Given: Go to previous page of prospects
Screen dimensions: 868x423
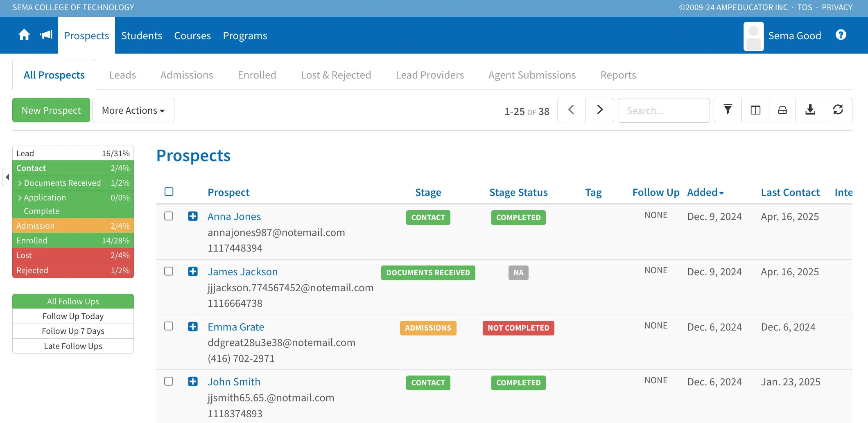Looking at the screenshot, I should click(x=571, y=110).
